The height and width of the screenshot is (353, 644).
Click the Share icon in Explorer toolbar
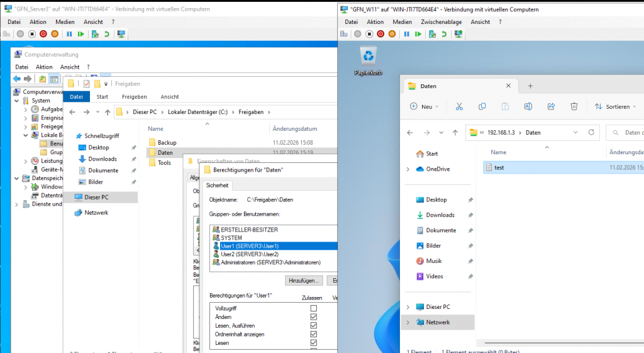click(x=551, y=106)
